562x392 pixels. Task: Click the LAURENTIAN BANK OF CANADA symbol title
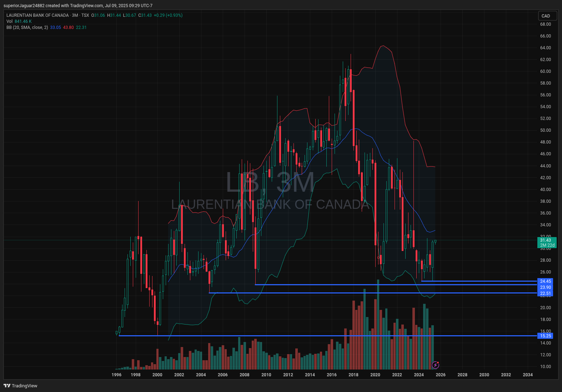tap(37, 15)
